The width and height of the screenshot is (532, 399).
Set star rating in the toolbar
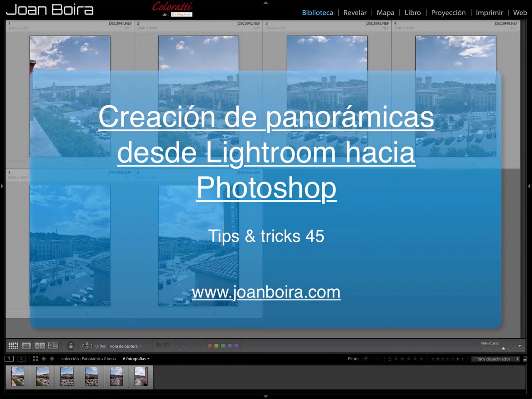[x=188, y=346]
